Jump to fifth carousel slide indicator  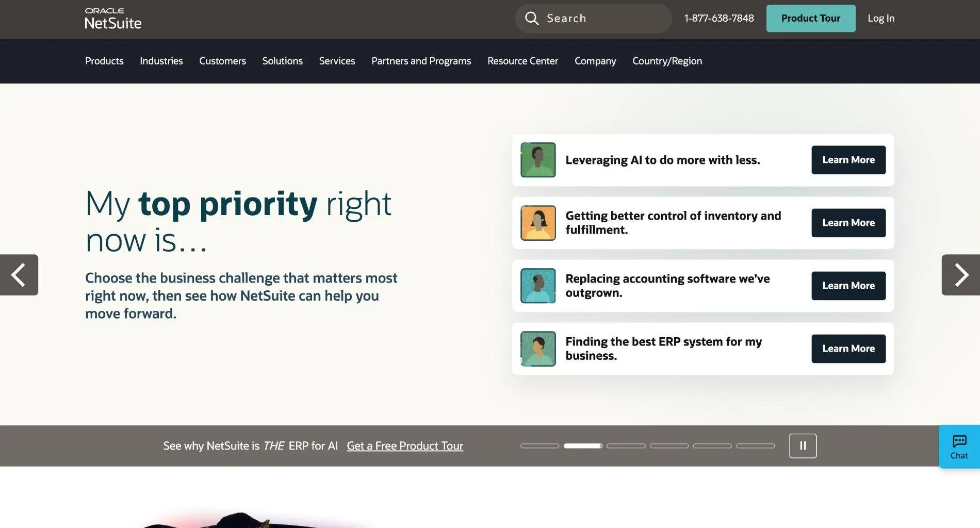pos(712,446)
